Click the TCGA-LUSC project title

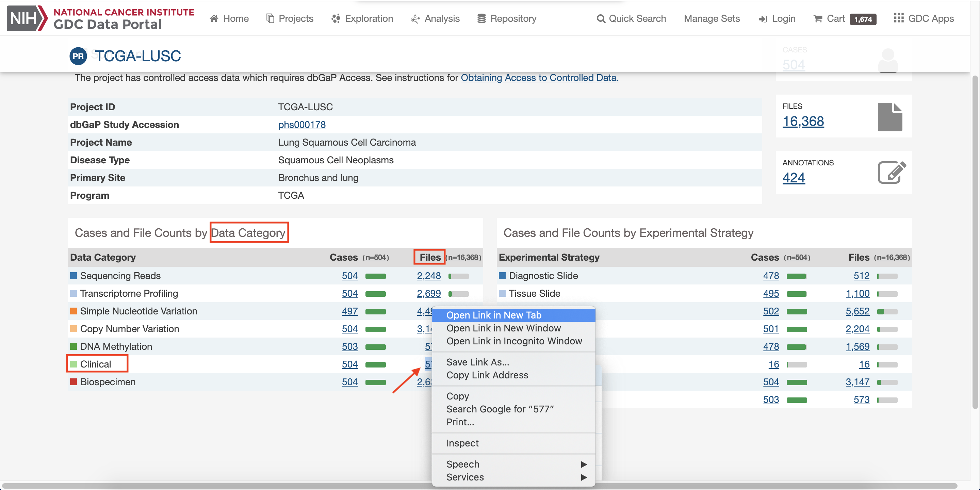(x=138, y=56)
